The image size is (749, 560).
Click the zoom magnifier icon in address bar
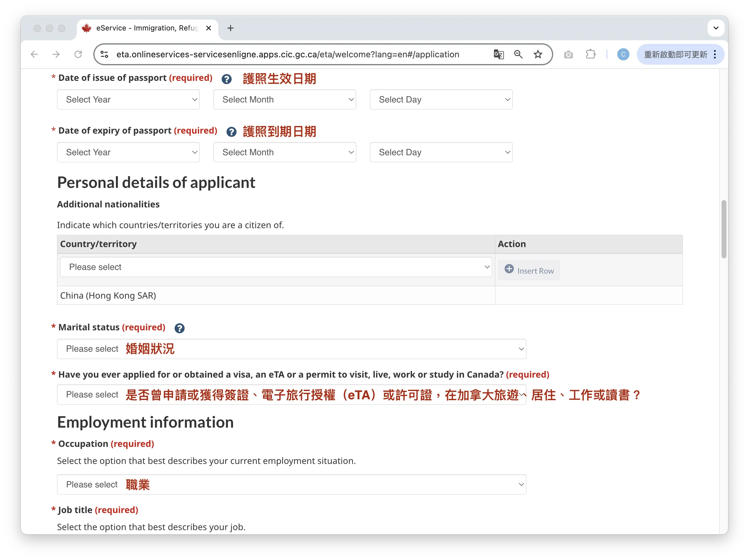pos(518,54)
